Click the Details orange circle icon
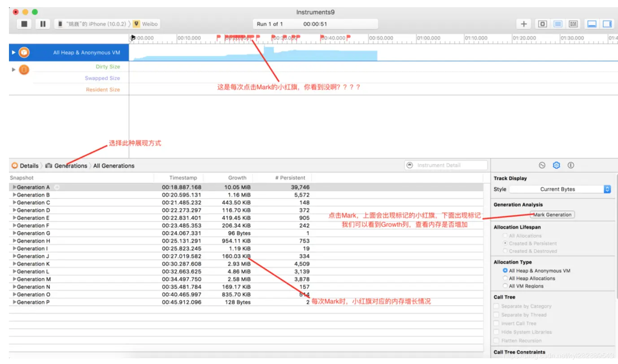Image resolution: width=618 pixels, height=364 pixels. click(x=15, y=165)
